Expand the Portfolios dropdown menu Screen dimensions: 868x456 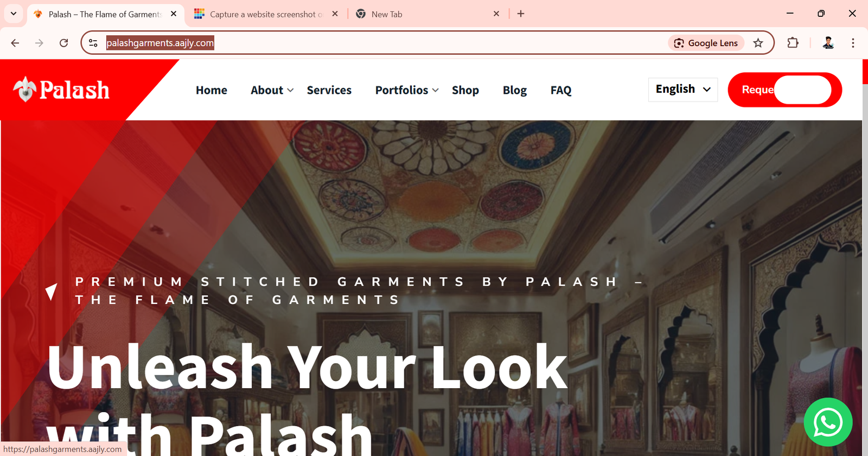coord(407,90)
